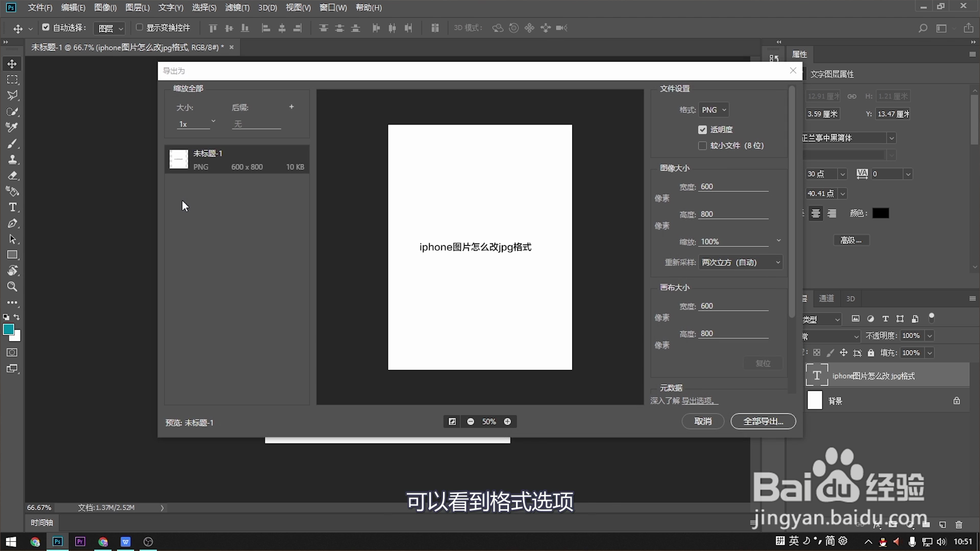
Task: Click the zoom in plus icon
Action: (507, 421)
